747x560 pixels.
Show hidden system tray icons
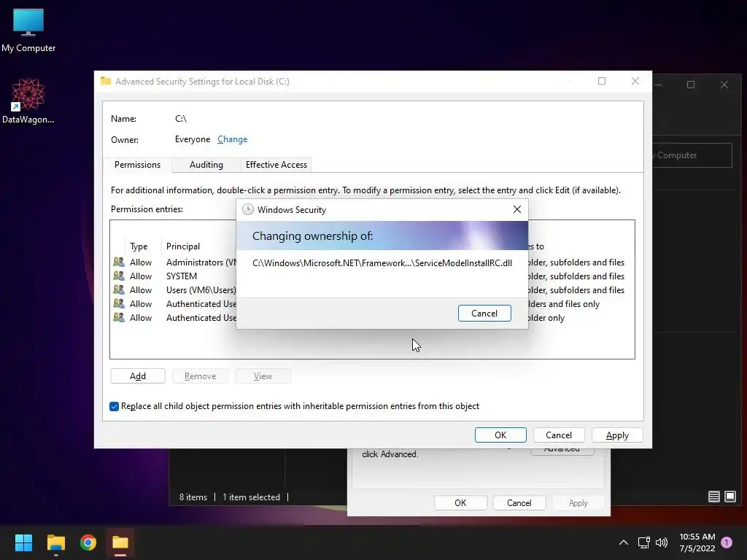[623, 542]
